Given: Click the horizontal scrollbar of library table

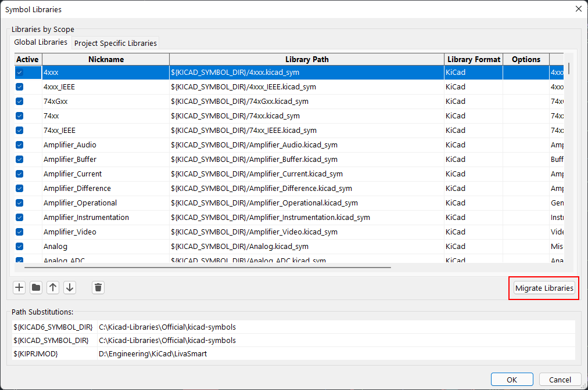Looking at the screenshot, I should pos(207,268).
